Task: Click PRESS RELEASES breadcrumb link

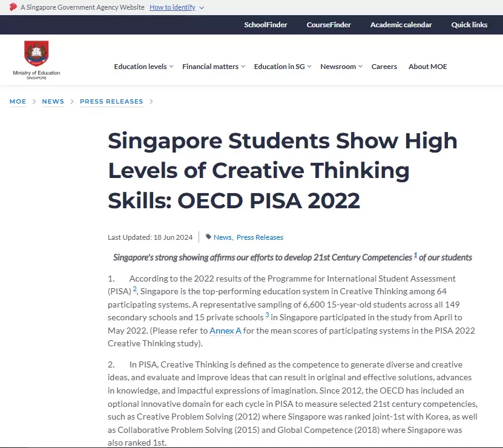Action: point(111,102)
